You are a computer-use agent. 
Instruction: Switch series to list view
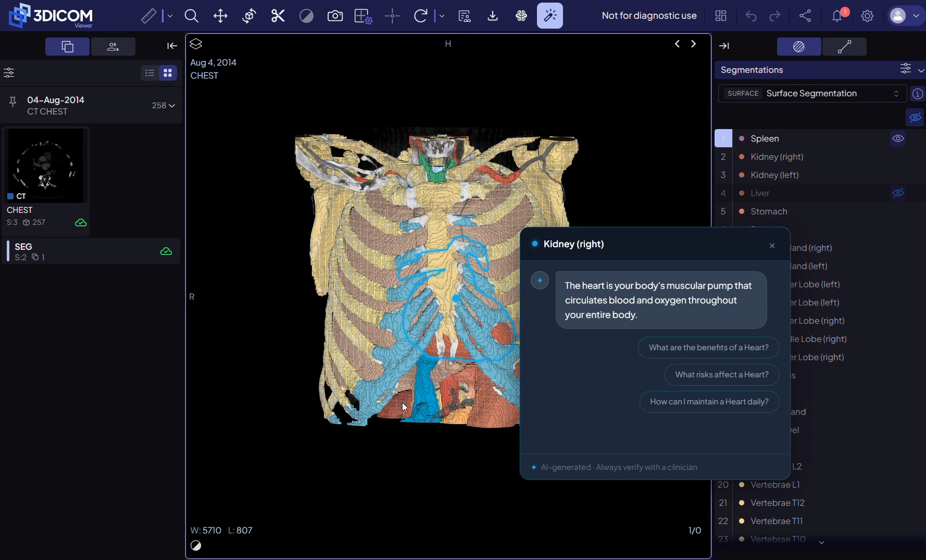tap(149, 73)
